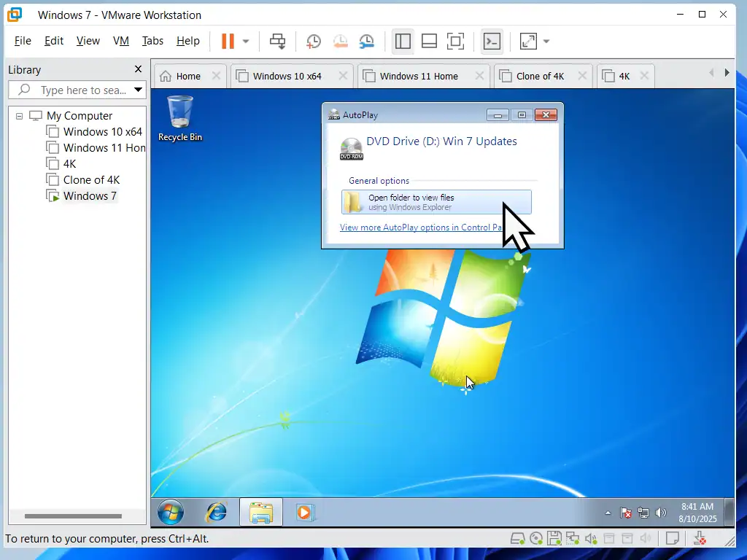Viewport: 747px width, 560px height.
Task: Open the snapshot manager icon
Action: pos(367,41)
